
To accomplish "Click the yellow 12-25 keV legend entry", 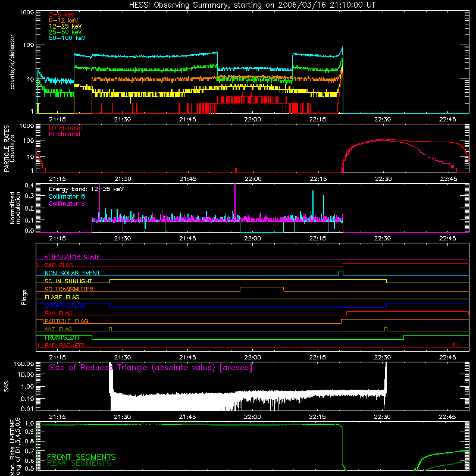I will click(x=65, y=26).
